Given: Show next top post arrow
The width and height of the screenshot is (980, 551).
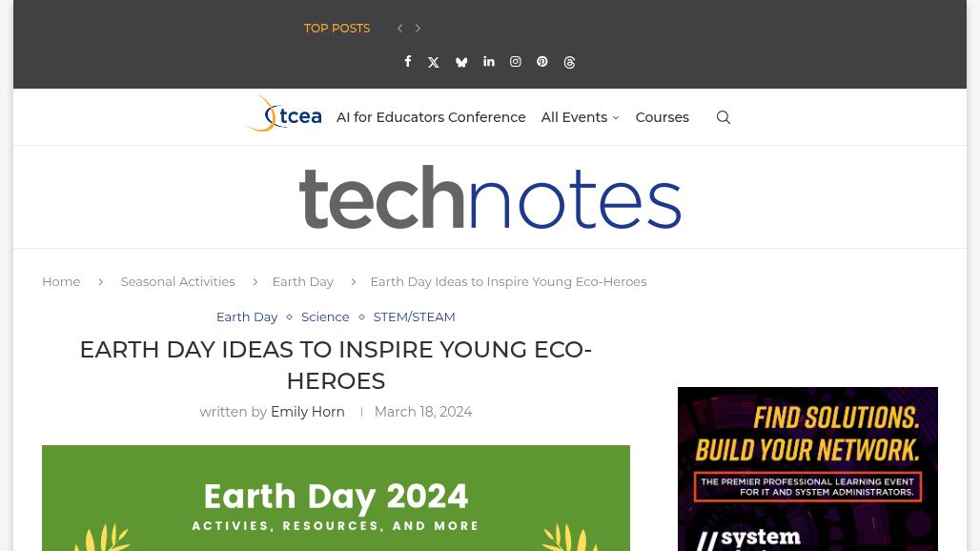Looking at the screenshot, I should coord(418,28).
